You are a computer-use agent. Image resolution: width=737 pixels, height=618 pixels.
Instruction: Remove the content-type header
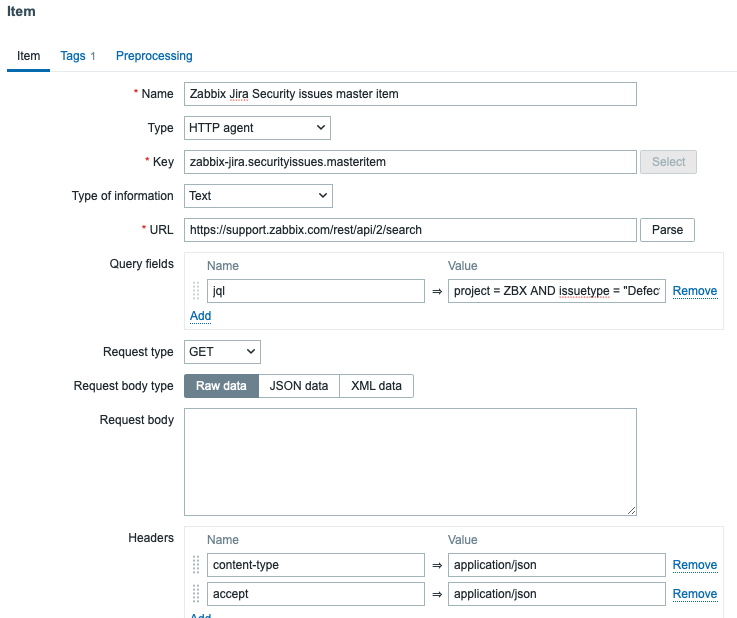pos(694,565)
